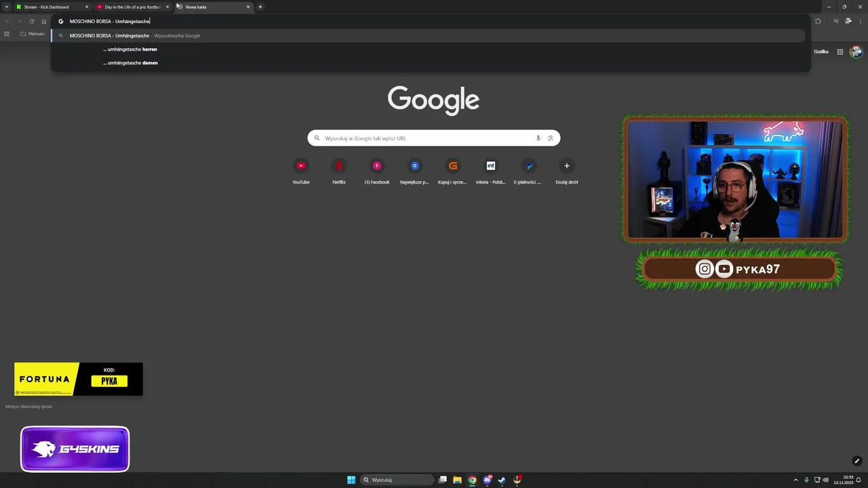This screenshot has height=488, width=868.
Task: Close the Stream - Kick Dashboard tab
Action: pos(87,7)
